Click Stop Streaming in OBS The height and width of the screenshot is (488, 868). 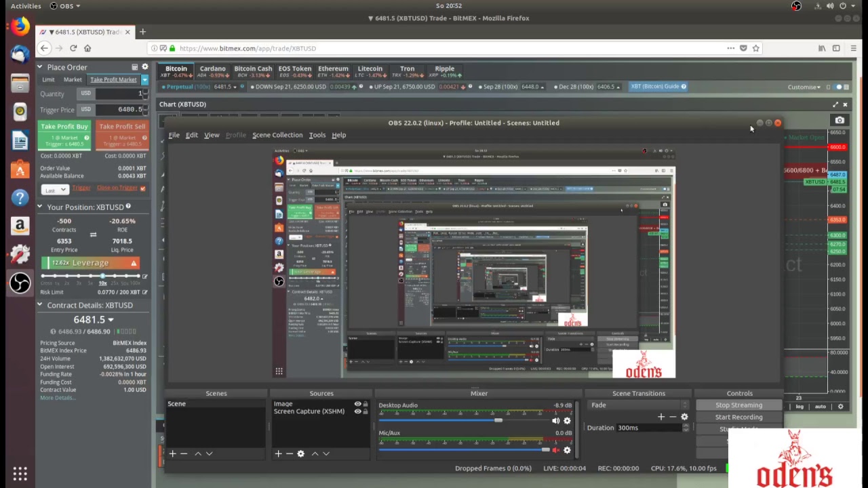tap(738, 405)
